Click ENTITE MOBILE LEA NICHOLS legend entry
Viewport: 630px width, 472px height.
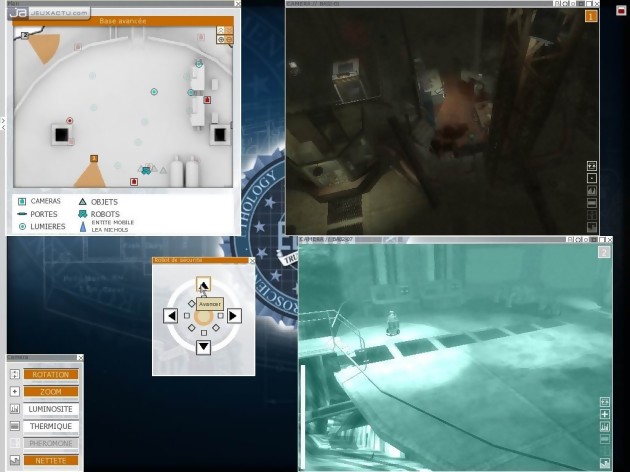pos(106,226)
